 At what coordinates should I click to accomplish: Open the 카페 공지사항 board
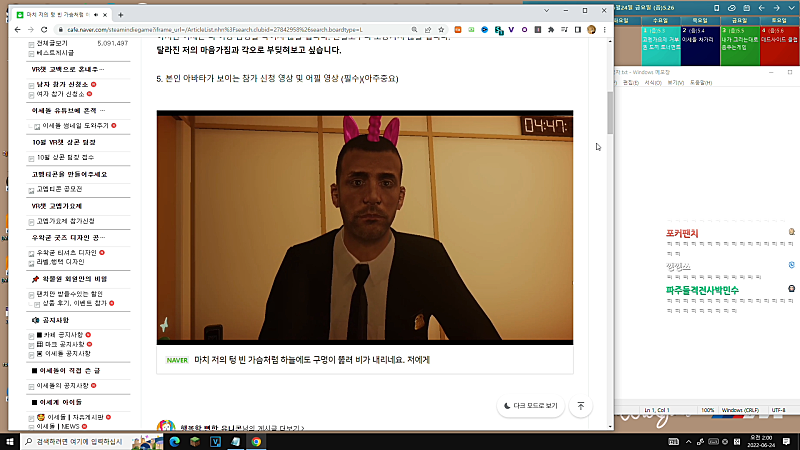(x=63, y=335)
